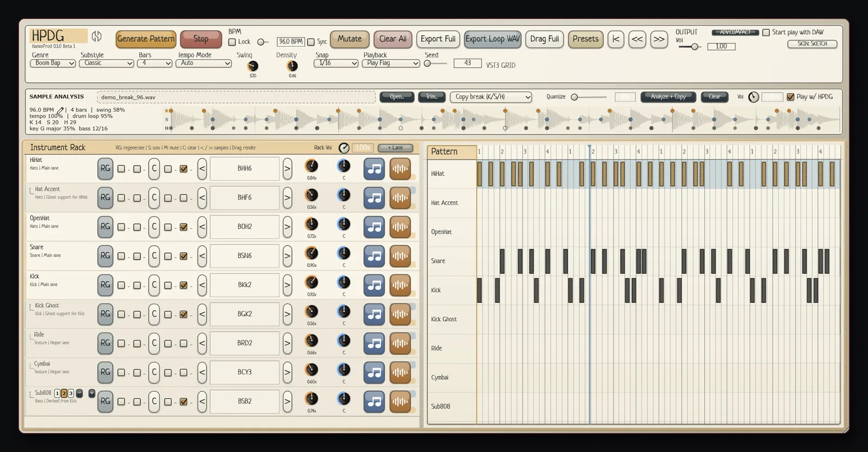Open the Tempo Mode dropdown
The height and width of the screenshot is (452, 868).
tap(203, 63)
